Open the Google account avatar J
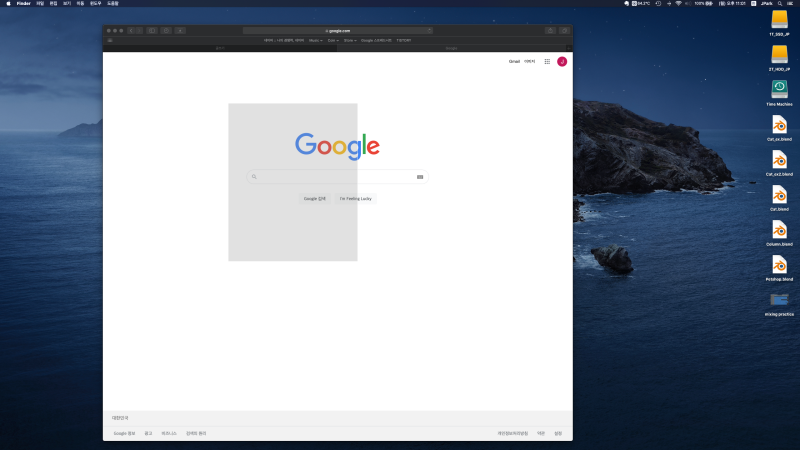Screen dimensions: 800x450 [x=562, y=62]
